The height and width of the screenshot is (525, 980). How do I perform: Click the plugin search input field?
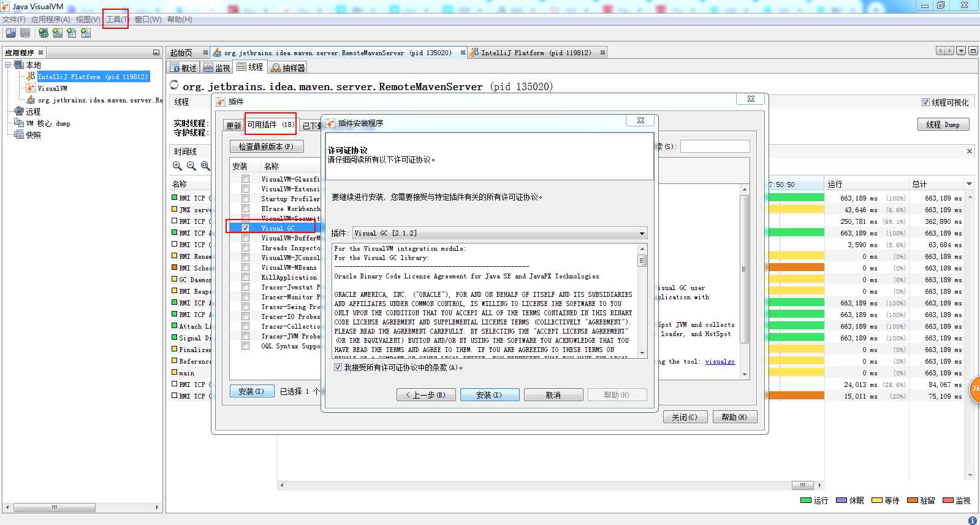pyautogui.click(x=715, y=147)
